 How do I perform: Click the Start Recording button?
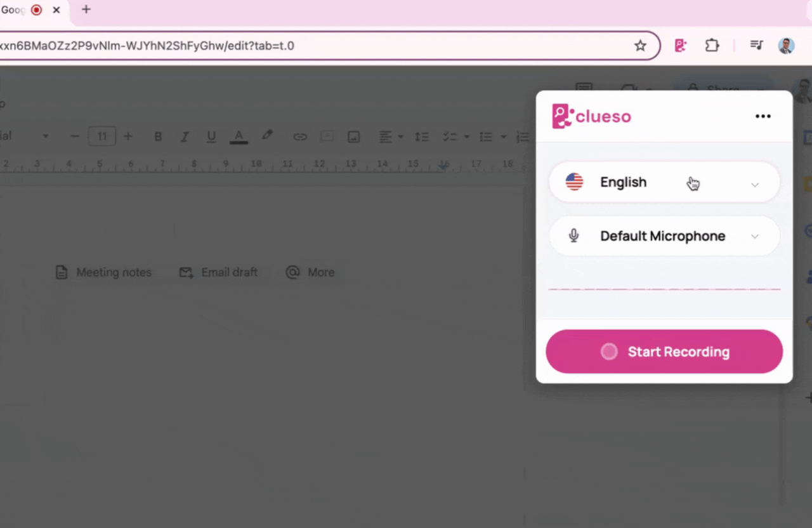[x=664, y=352]
